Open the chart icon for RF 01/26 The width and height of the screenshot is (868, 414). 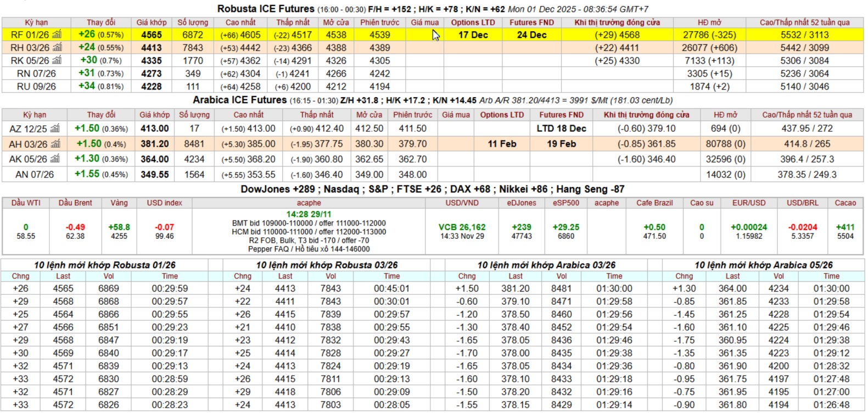[57, 35]
